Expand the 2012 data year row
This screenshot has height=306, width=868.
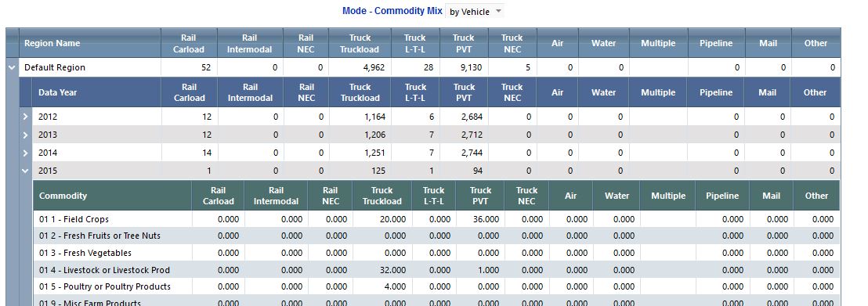coord(26,117)
